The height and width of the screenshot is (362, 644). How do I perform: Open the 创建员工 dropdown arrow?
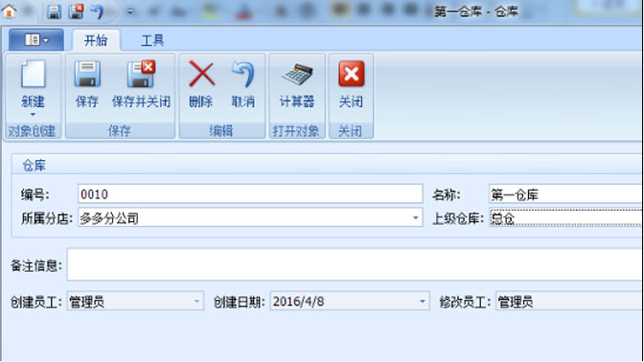click(196, 302)
